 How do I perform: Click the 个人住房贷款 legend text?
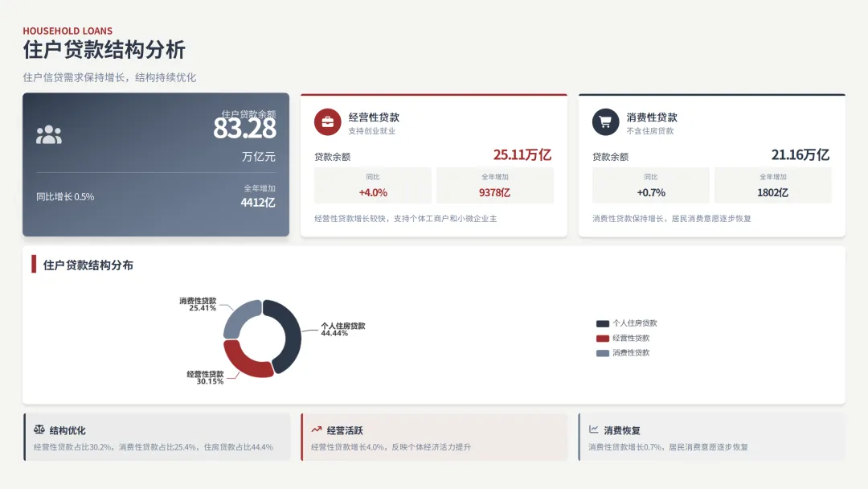[x=635, y=323]
